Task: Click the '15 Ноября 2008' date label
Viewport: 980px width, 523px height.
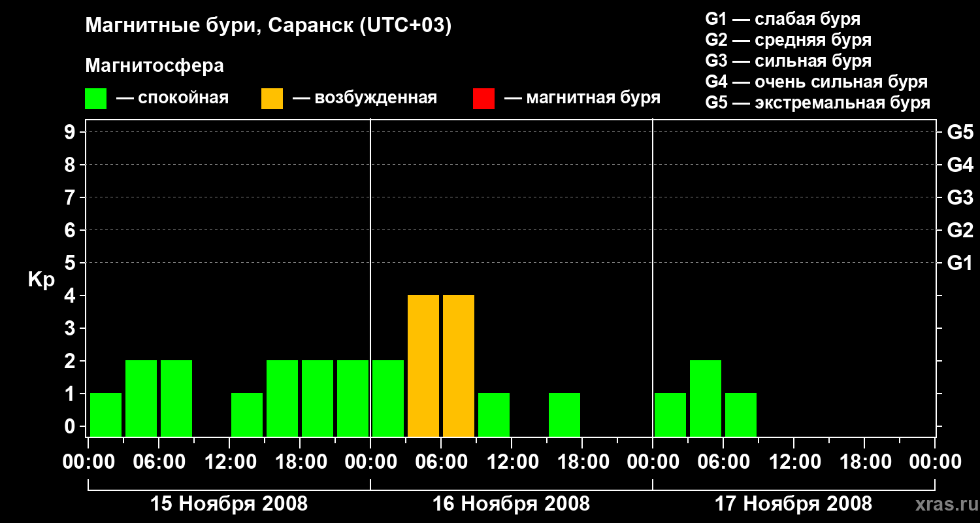Action: [229, 503]
